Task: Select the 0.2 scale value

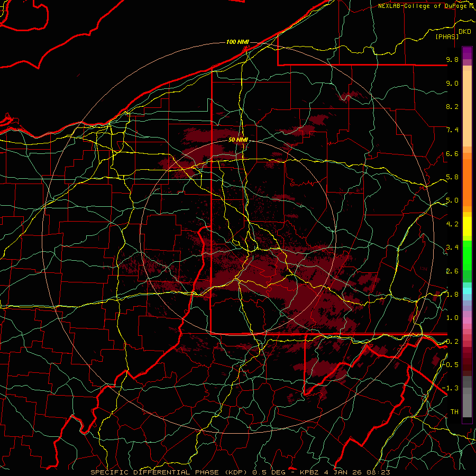Action: tap(452, 342)
